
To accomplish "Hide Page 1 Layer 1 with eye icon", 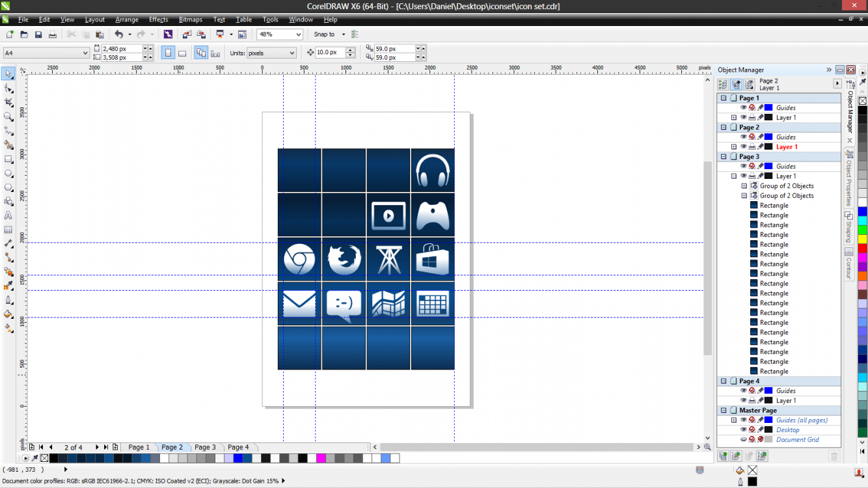I will click(743, 117).
